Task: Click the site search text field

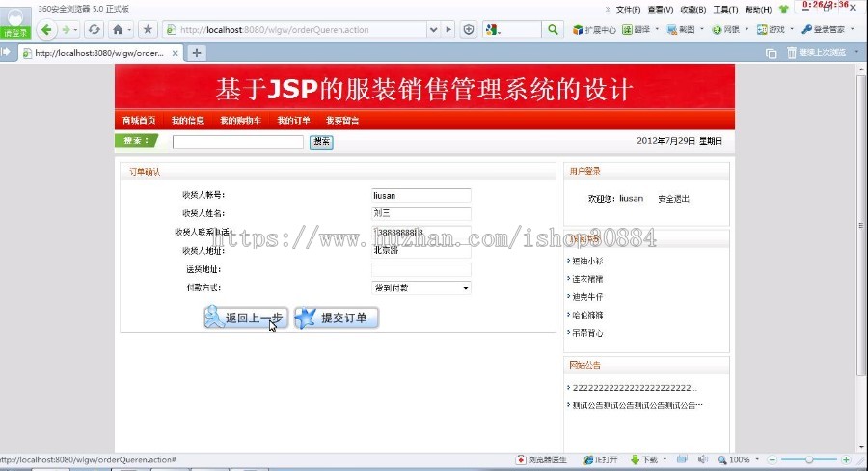Action: pos(238,142)
